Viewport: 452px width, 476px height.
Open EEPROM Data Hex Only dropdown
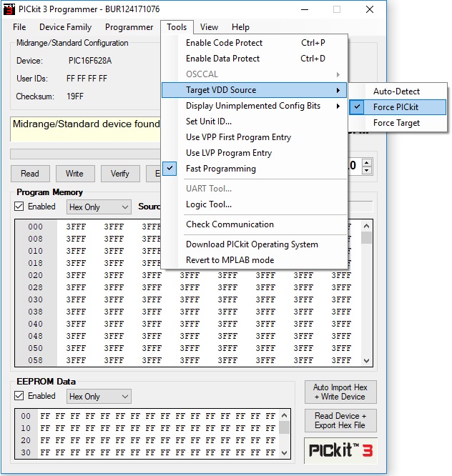click(x=99, y=397)
